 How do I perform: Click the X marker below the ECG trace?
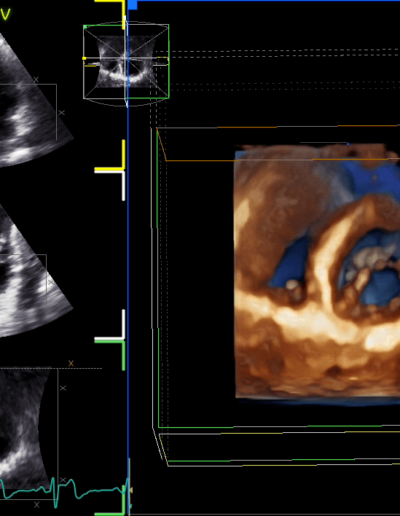point(37,505)
